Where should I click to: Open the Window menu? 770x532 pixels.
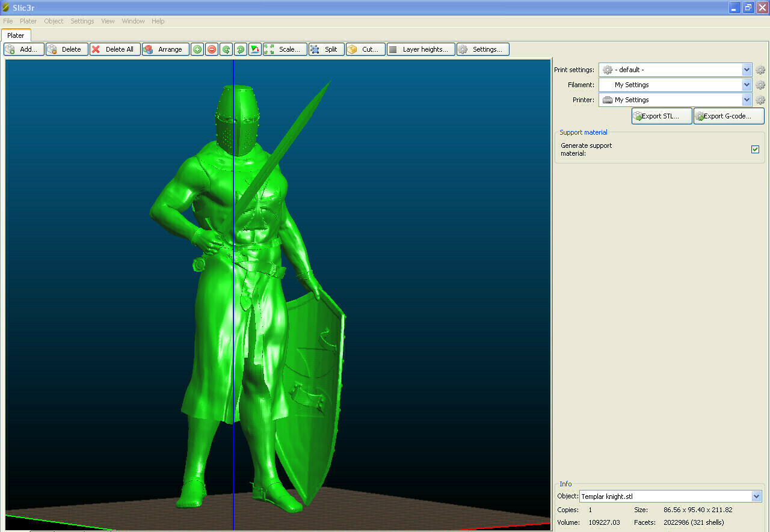click(133, 21)
